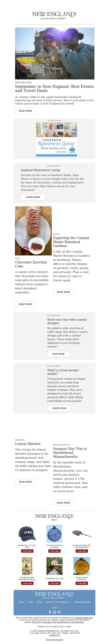Open the Instagram icon in footer
Screen dimensions: 109x644
[54, 612]
